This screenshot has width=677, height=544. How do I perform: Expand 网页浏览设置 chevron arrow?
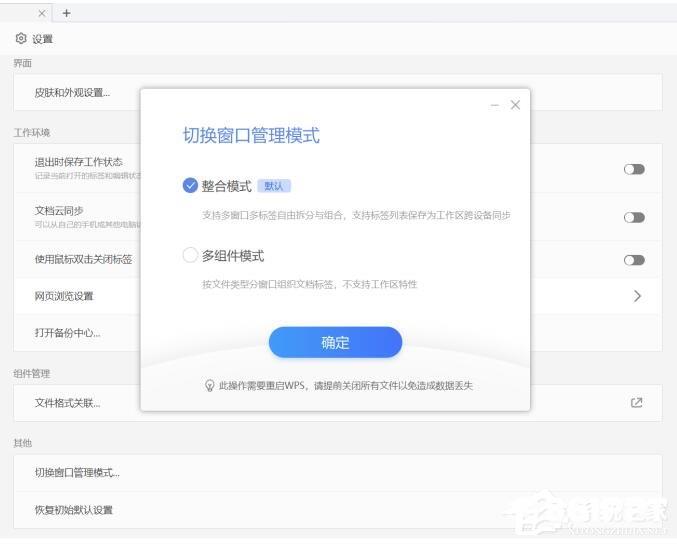(x=637, y=296)
